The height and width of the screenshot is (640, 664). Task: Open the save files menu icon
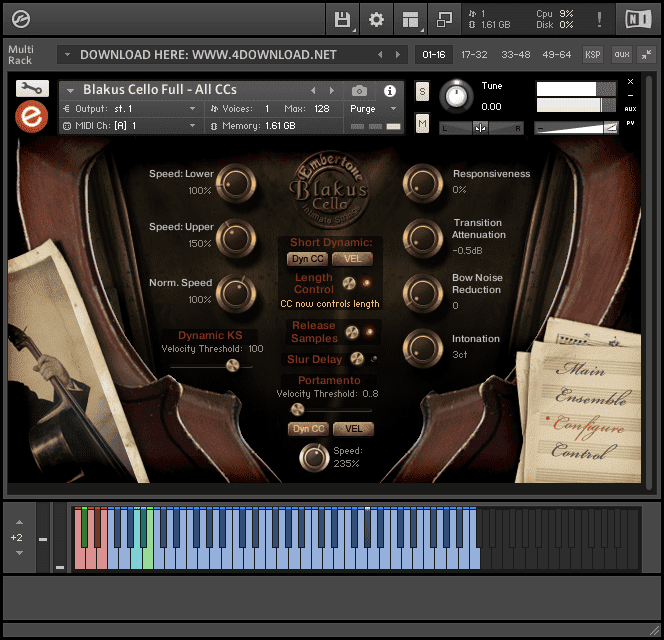(x=342, y=19)
